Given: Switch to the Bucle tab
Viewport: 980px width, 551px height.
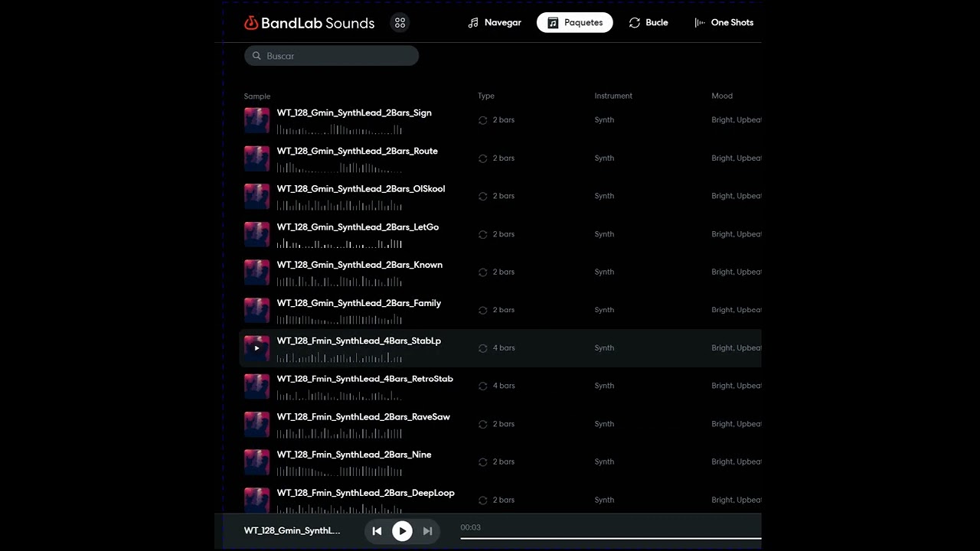Looking at the screenshot, I should [648, 23].
